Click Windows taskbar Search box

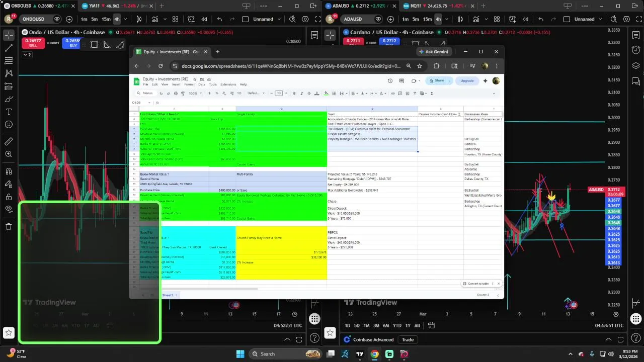(x=285, y=354)
